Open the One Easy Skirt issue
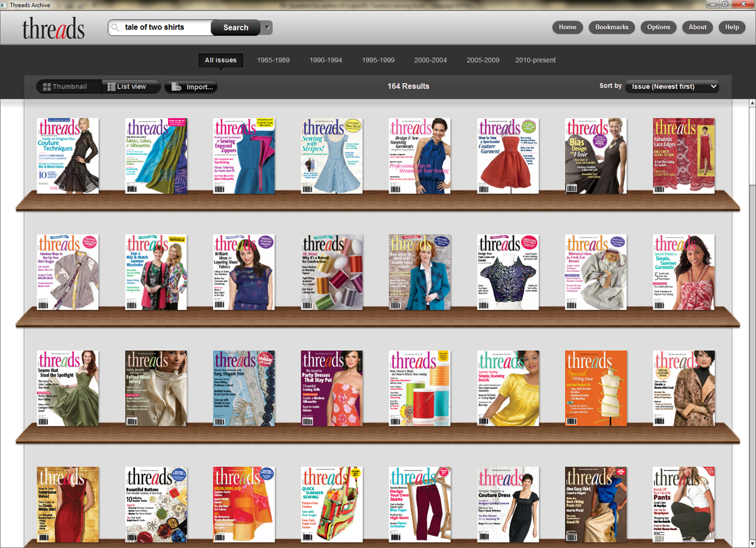Image resolution: width=756 pixels, height=548 pixels. pos(596,505)
